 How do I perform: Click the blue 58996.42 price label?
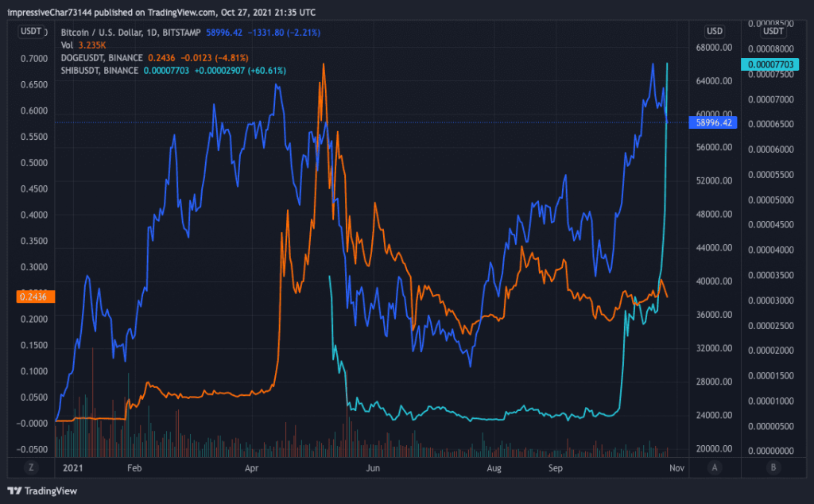point(715,123)
